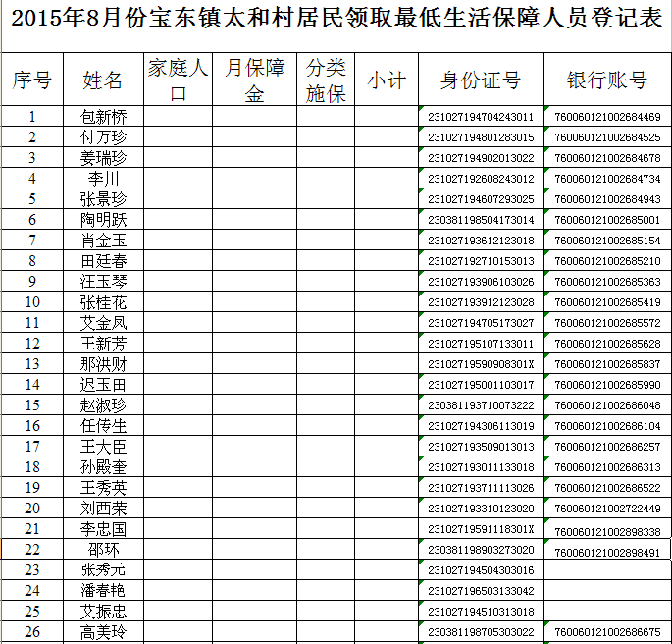Select name cell 那洪财
This screenshot has height=644, width=672.
click(x=103, y=363)
